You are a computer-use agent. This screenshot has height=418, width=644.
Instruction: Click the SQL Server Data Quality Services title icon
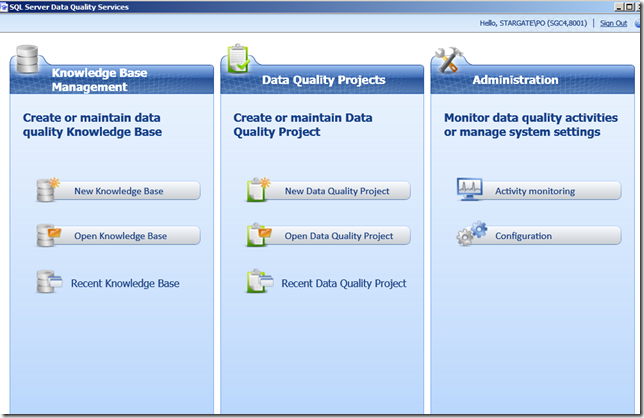click(4, 7)
